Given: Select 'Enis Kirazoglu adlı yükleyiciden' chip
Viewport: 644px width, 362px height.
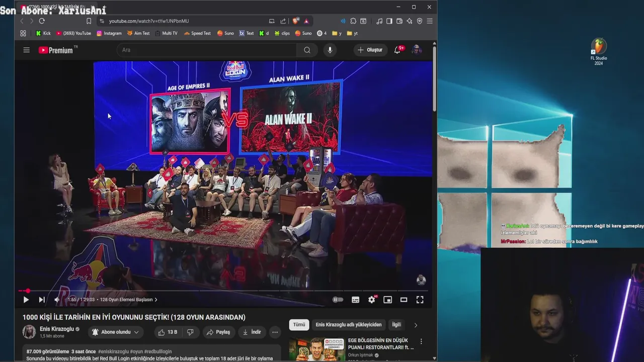Looking at the screenshot, I should (349, 325).
